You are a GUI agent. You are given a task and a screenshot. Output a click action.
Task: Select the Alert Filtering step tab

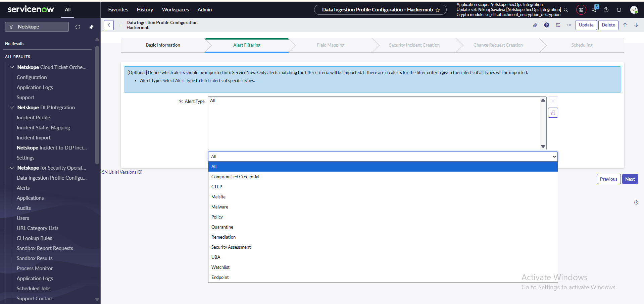click(x=247, y=45)
